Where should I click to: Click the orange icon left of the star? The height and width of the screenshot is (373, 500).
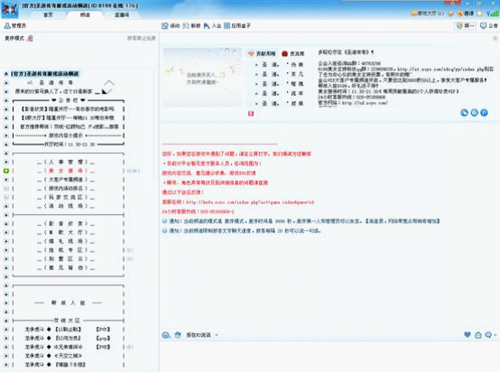pos(460,13)
